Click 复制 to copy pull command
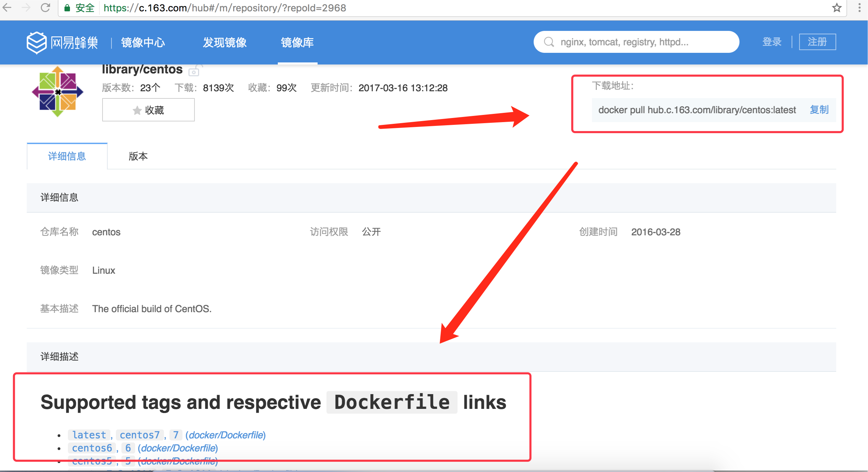The image size is (868, 472). (x=819, y=110)
